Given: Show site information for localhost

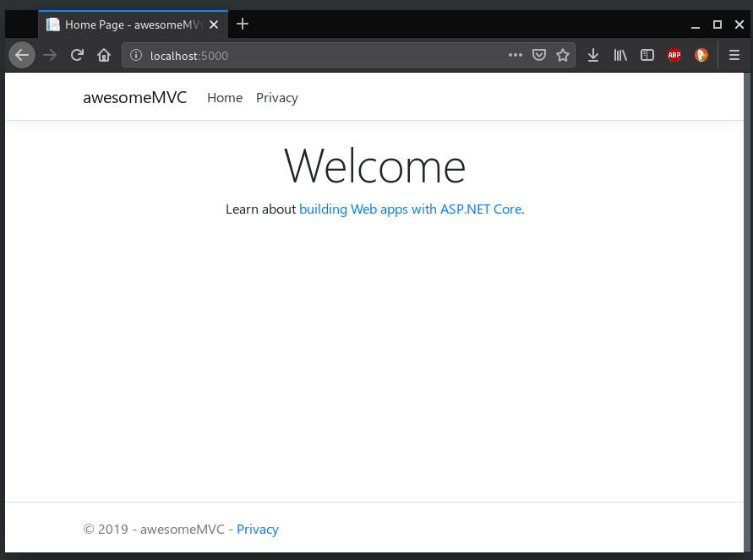Looking at the screenshot, I should [136, 55].
